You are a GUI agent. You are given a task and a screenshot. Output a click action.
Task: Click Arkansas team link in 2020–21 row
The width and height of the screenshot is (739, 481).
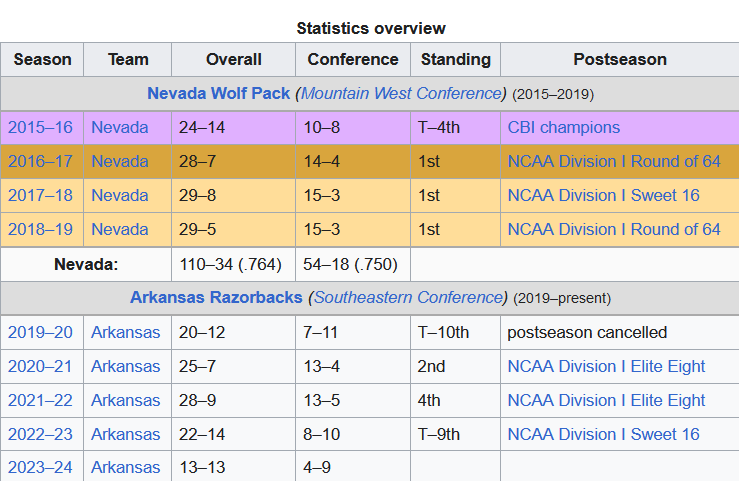(125, 366)
